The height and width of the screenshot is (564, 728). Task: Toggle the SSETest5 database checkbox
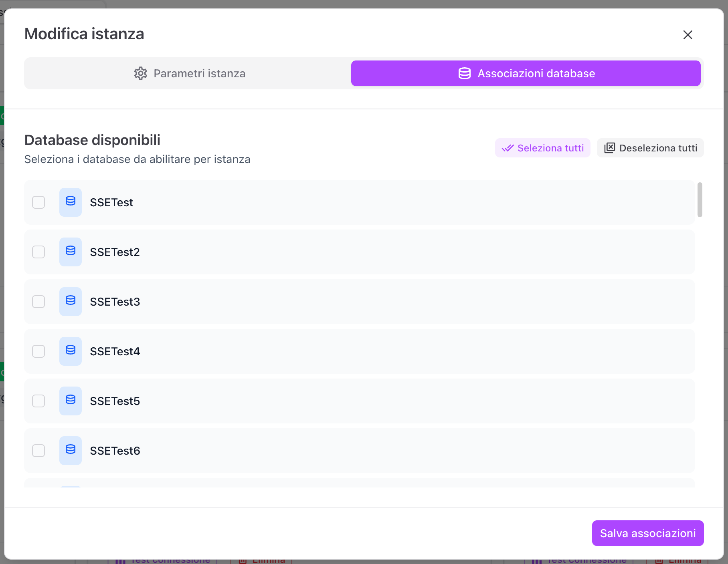coord(38,401)
